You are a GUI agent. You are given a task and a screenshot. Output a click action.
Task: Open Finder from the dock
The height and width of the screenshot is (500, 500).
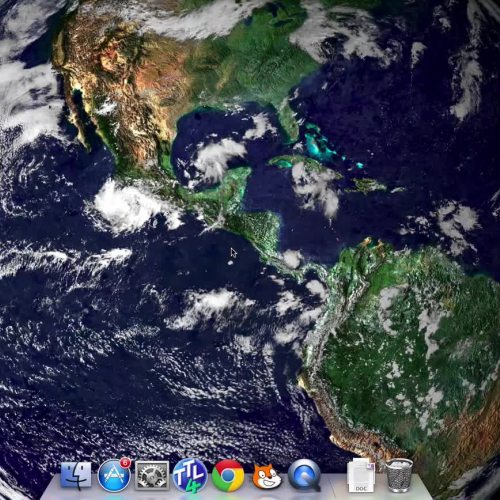76,475
